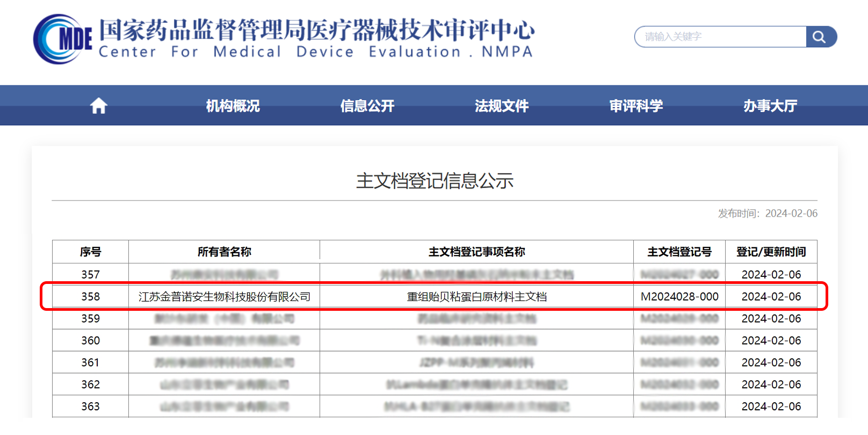
Task: Click the 登记/更新时间 column header
Action: click(771, 252)
